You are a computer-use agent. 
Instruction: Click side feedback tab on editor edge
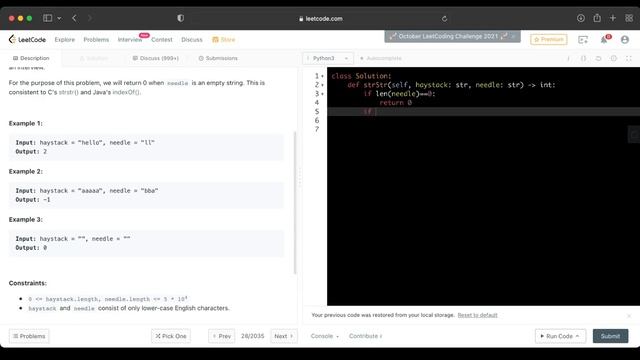click(x=634, y=134)
